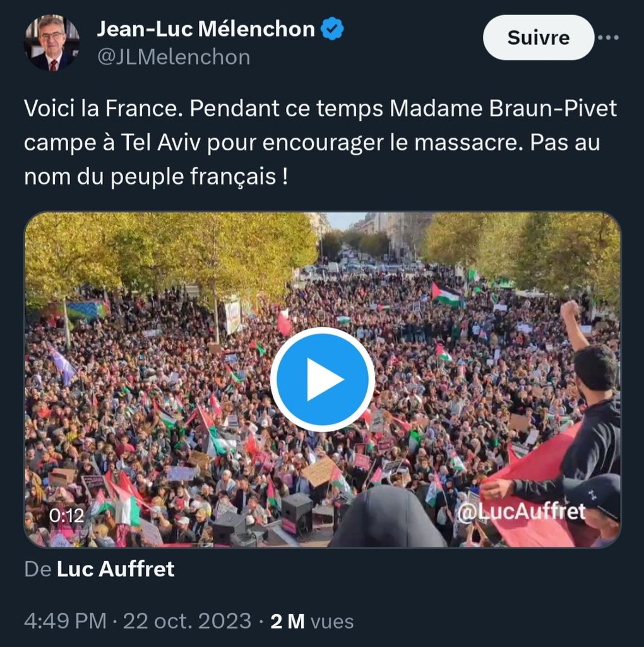This screenshot has width=644, height=647.
Task: Click the 'vues' word beside view count
Action: [332, 621]
